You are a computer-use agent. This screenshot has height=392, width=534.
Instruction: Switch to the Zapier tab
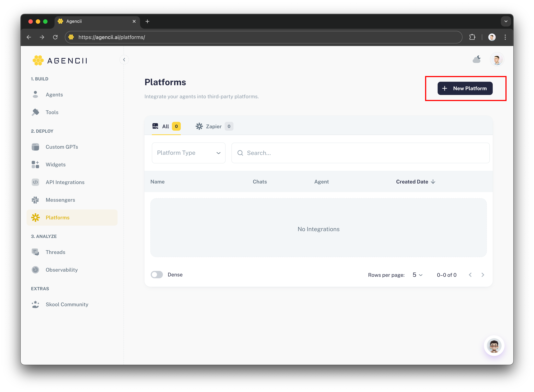214,126
